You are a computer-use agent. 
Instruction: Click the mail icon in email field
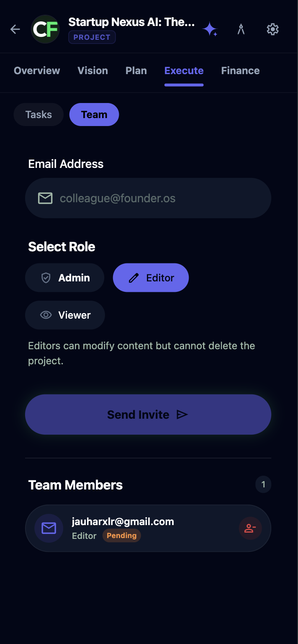(45, 198)
